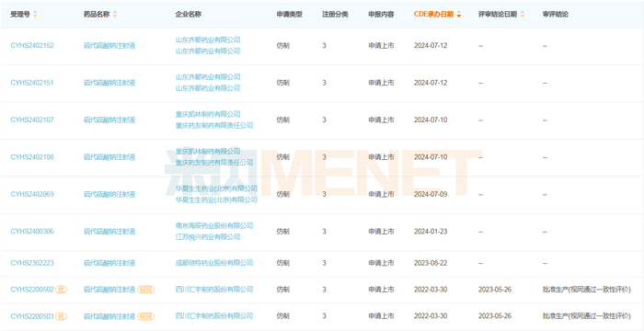Open acceptance number CYHS2402069
The image size is (644, 331).
pyautogui.click(x=32, y=194)
